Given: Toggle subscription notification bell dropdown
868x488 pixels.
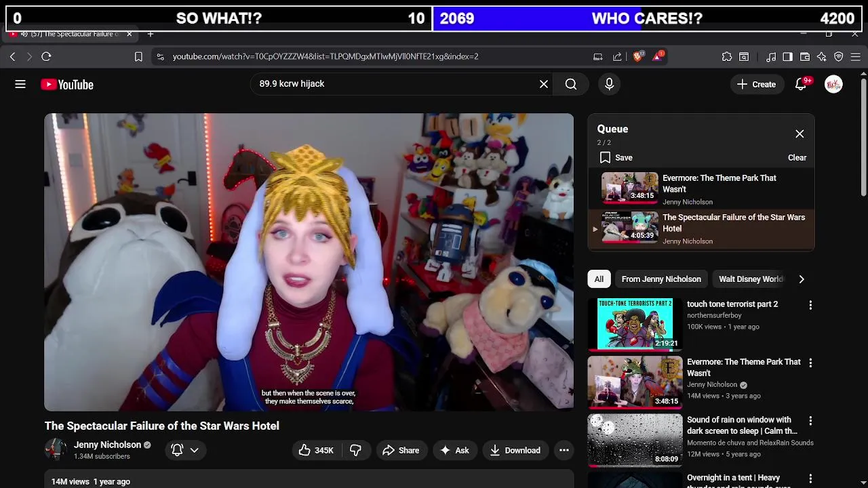Looking at the screenshot, I should point(184,450).
